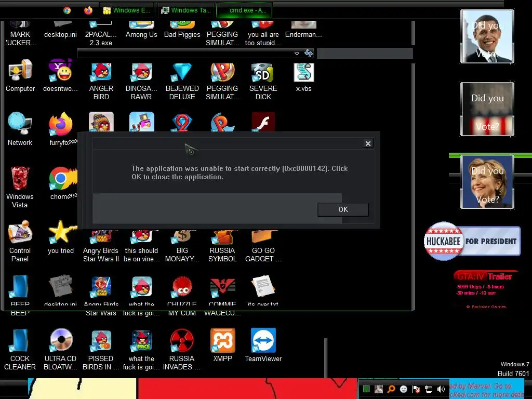Open the COCK CLEANER icon
Viewport: 532px width, 399px height.
(20, 350)
